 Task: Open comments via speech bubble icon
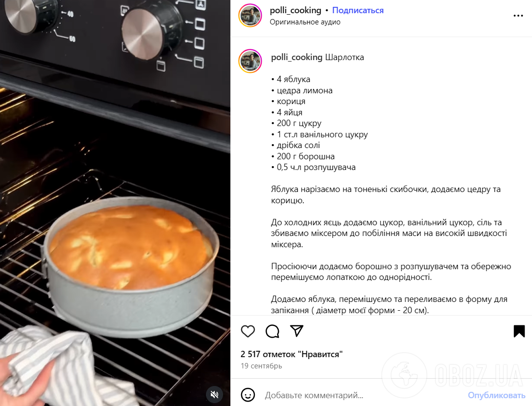pos(272,331)
